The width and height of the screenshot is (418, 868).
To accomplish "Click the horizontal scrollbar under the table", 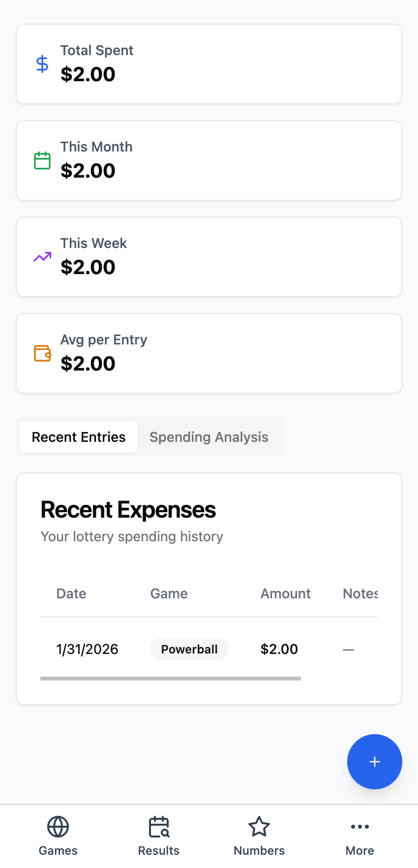I will pyautogui.click(x=171, y=679).
